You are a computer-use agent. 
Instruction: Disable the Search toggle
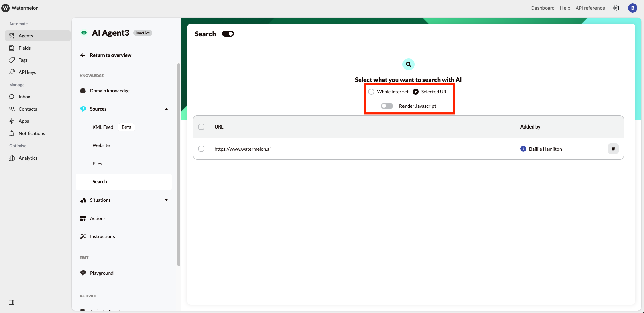pos(228,34)
